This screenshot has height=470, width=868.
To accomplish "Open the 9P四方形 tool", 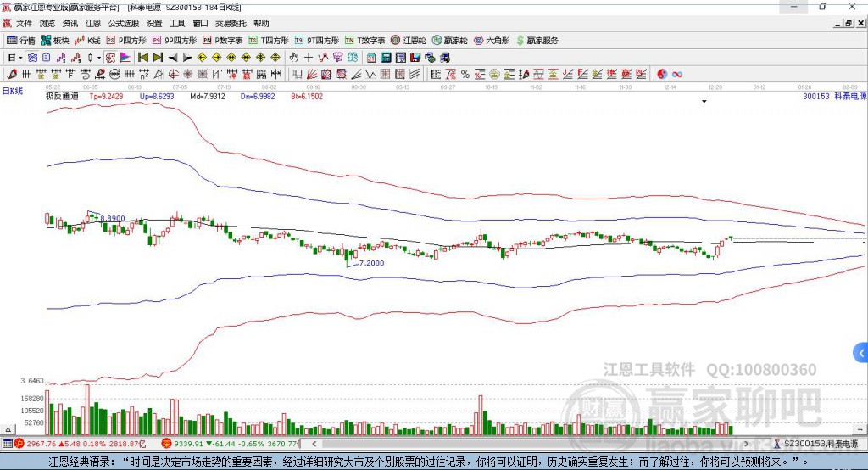I will point(175,41).
